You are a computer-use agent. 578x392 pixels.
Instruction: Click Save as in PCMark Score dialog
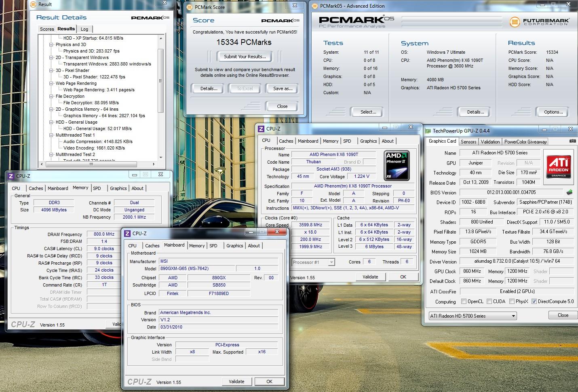(x=283, y=89)
